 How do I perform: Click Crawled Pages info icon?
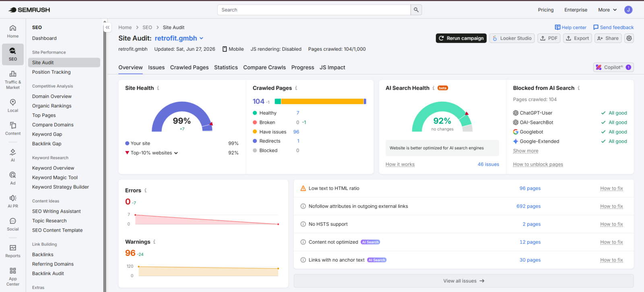pos(296,88)
